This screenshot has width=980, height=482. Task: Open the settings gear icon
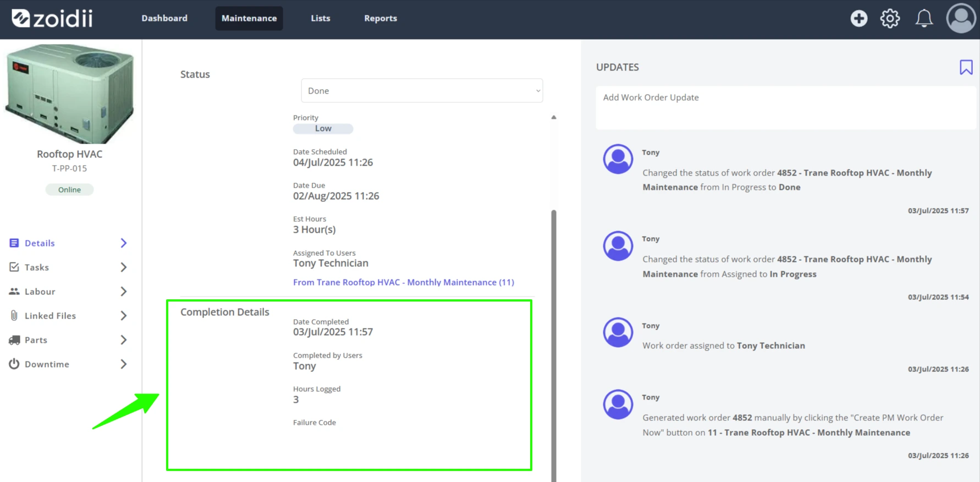coord(890,19)
